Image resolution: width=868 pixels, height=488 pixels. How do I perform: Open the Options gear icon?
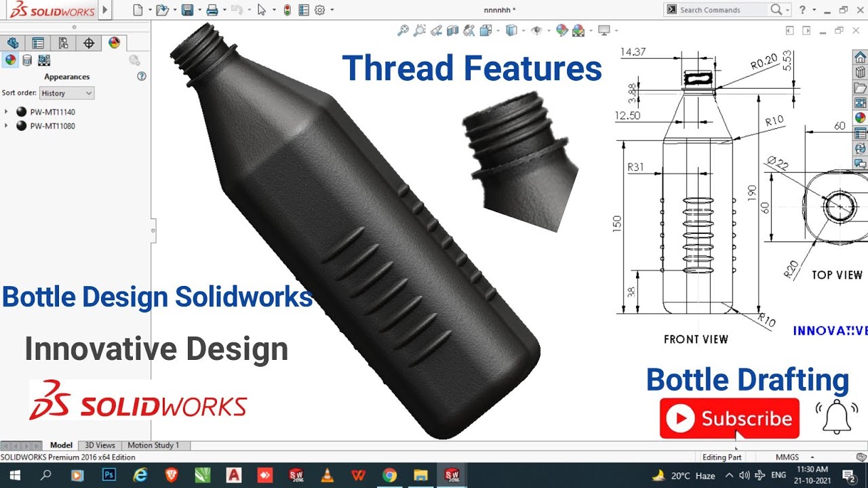[x=320, y=10]
